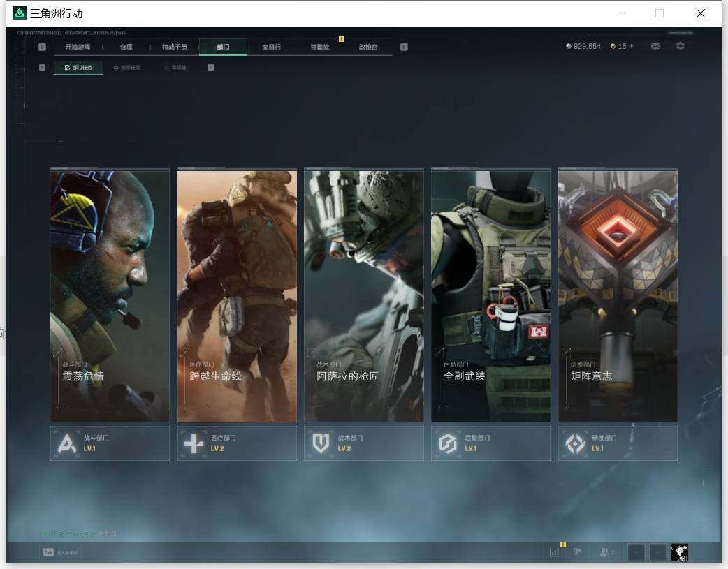728x569 pixels.
Task: Close the 三角洲行动 window
Action: pos(701,13)
